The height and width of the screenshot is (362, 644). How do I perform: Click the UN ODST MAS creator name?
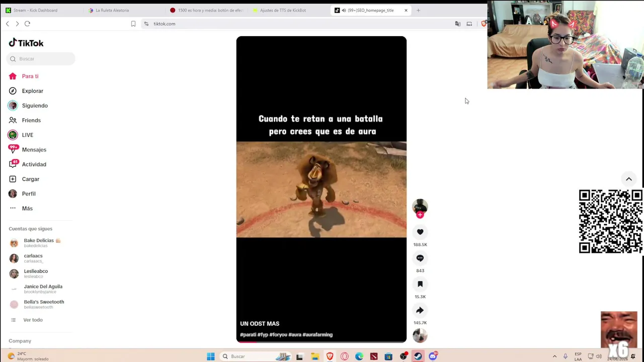click(x=260, y=324)
